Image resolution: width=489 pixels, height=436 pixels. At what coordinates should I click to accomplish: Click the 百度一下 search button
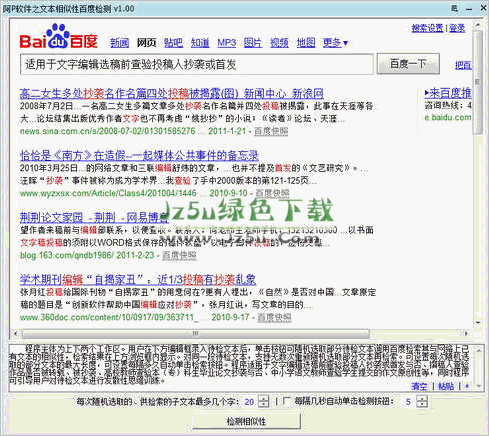(408, 64)
